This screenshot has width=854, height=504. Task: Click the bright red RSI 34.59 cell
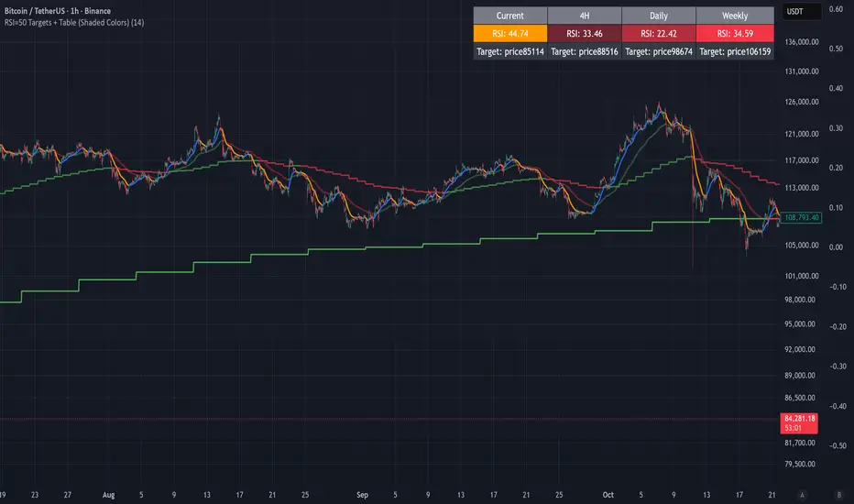click(733, 34)
